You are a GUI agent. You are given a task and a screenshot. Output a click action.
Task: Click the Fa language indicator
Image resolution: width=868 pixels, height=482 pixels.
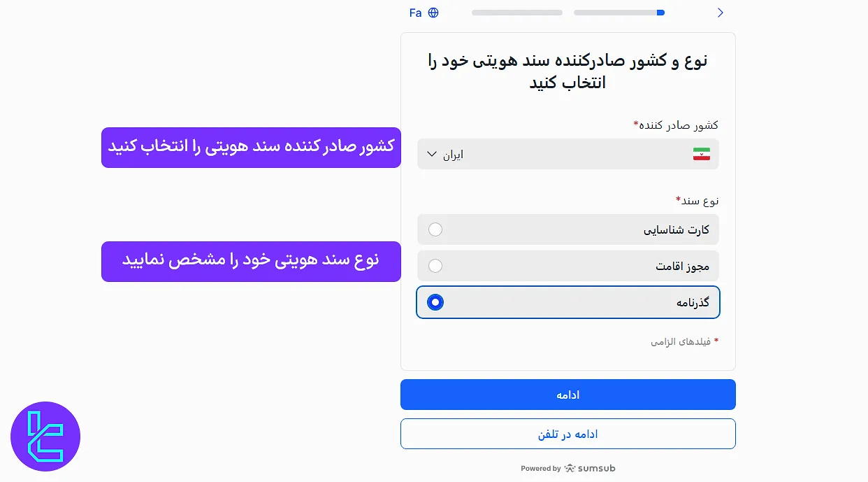coord(415,12)
